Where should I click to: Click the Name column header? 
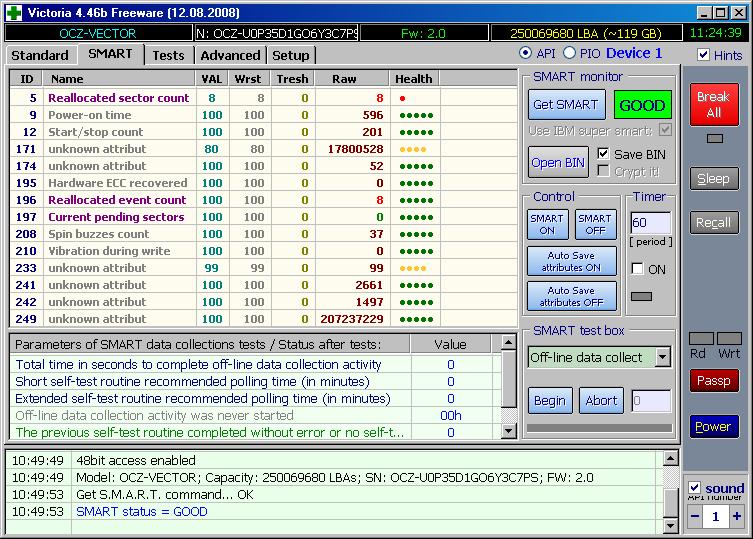coord(119,79)
